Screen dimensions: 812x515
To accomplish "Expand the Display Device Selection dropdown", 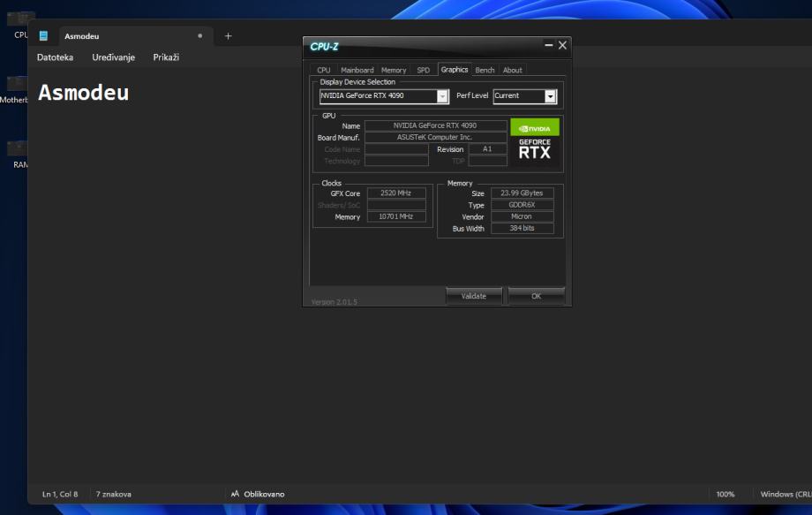I will [x=443, y=96].
